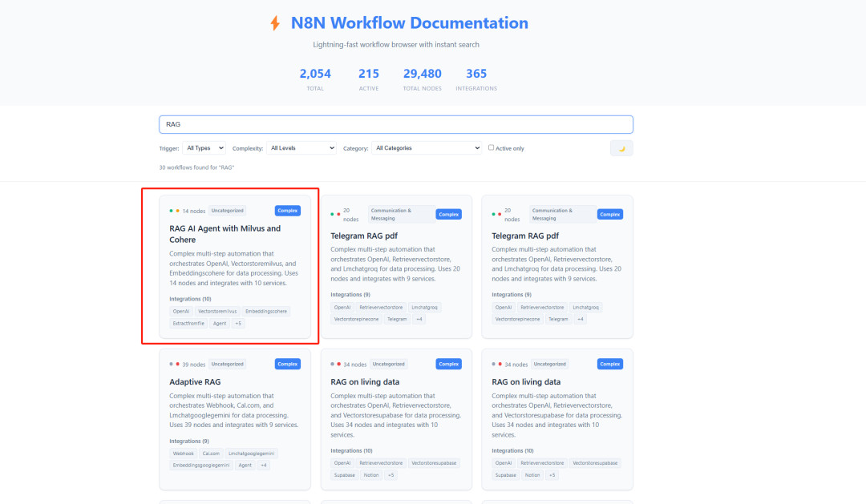The height and width of the screenshot is (504, 866).
Task: Click the Complex badge on Adaptive RAG
Action: pos(288,364)
